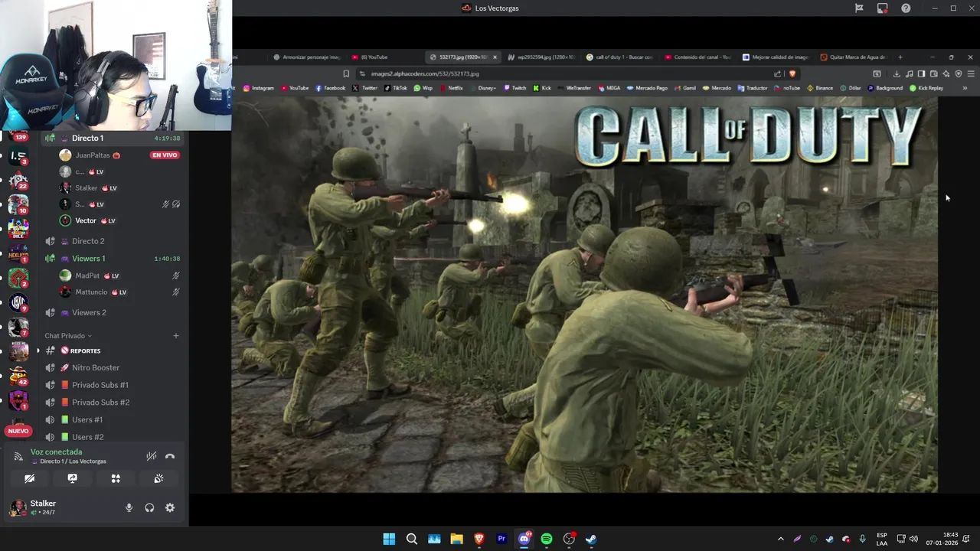This screenshot has height=551, width=980.
Task: Switch to 'call of duty 1' search tab
Action: tap(619, 57)
